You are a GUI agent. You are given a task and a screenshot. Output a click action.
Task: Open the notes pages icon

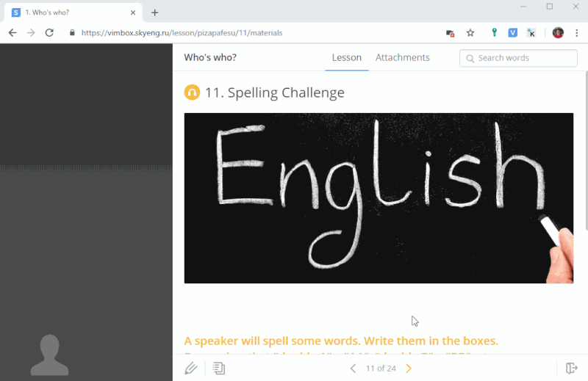(x=219, y=369)
